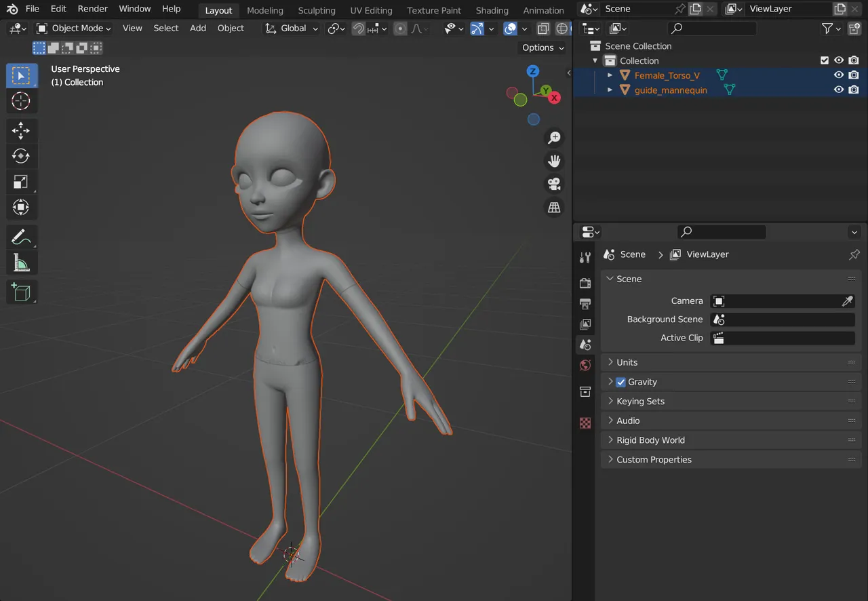Switch to the Sculpting workspace tab

pos(317,10)
